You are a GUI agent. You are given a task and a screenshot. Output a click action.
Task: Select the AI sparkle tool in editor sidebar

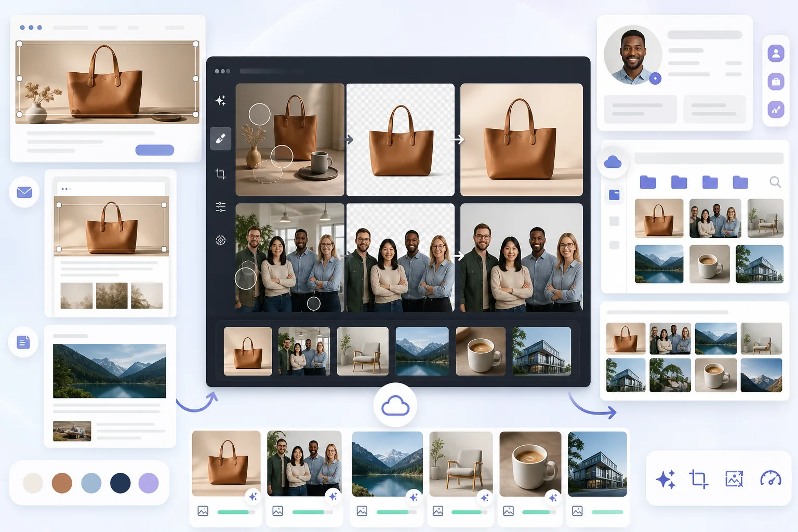(221, 101)
